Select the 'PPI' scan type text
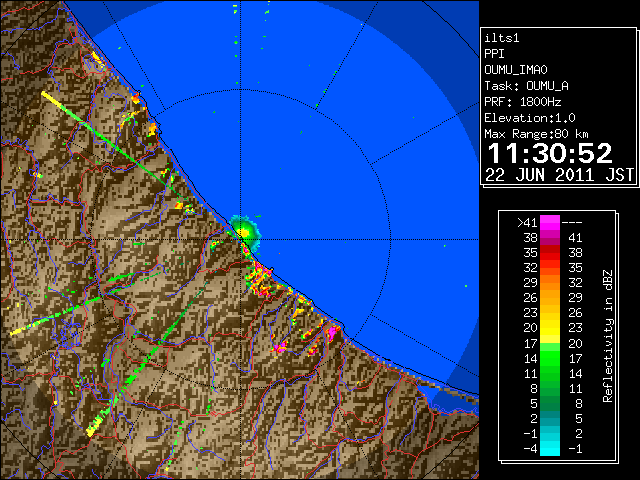Viewport: 640px width, 480px height. tap(494, 54)
